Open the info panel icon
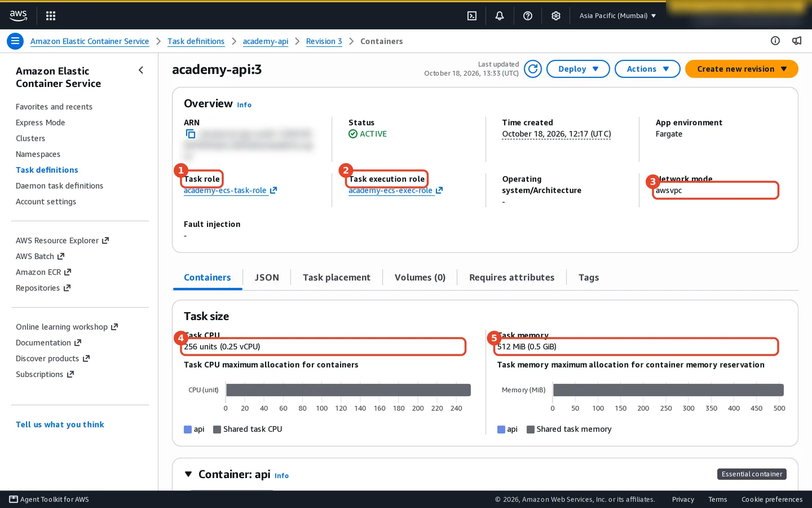Image resolution: width=812 pixels, height=508 pixels. (775, 41)
